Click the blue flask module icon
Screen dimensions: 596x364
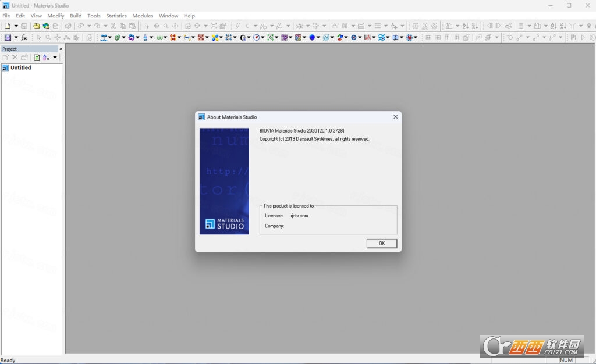click(145, 37)
